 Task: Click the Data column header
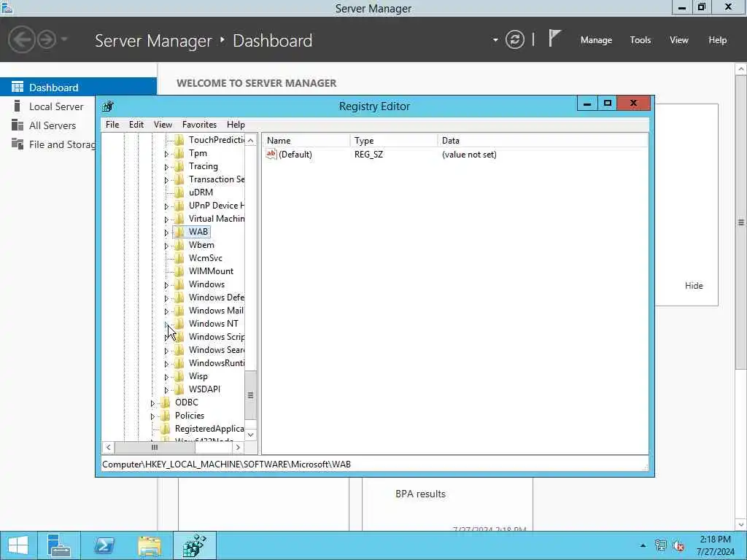(543, 141)
